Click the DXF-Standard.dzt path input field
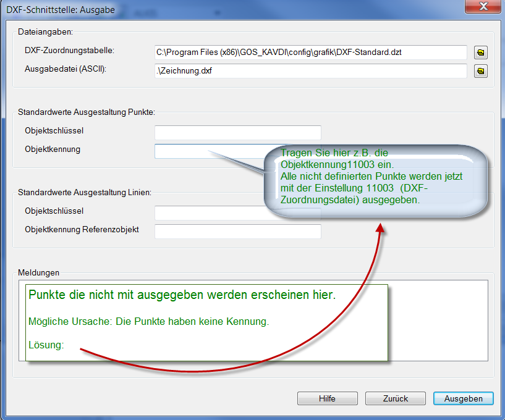This screenshot has width=505, height=420. (x=310, y=52)
